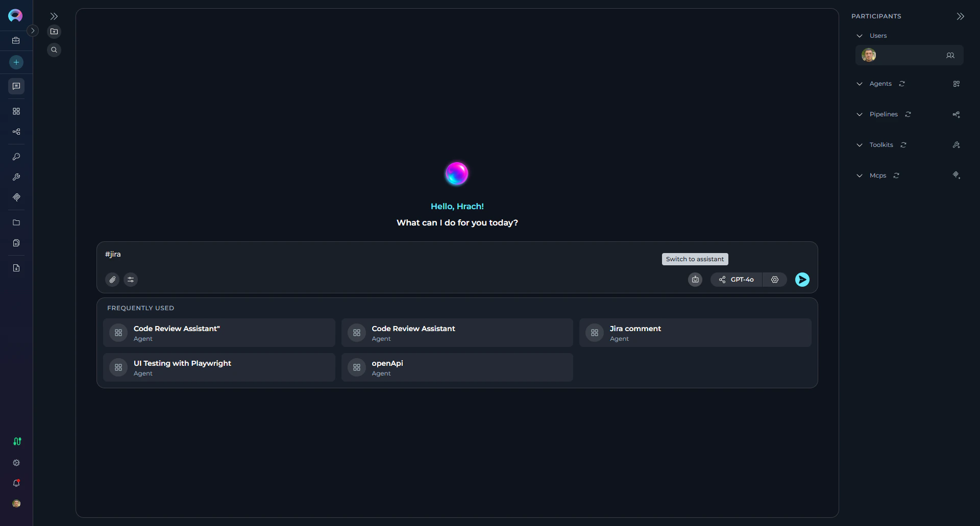Select the UI Testing with Playwright agent
Viewport: 980px width, 526px height.
pos(218,367)
